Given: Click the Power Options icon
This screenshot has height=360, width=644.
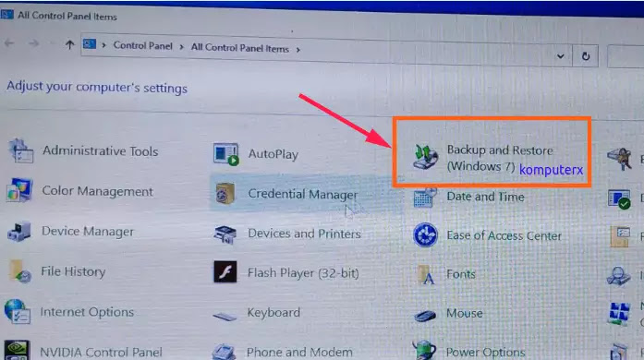Looking at the screenshot, I should pyautogui.click(x=424, y=350).
